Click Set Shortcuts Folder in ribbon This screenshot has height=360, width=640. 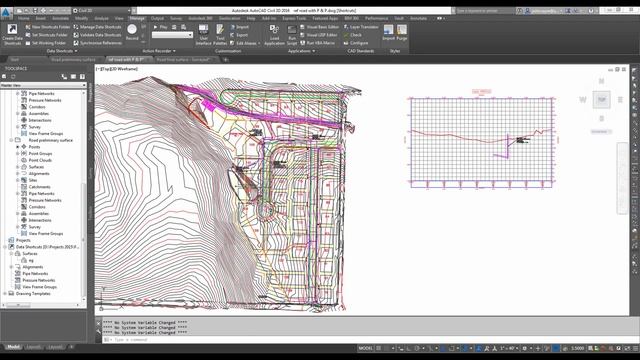coord(46,35)
